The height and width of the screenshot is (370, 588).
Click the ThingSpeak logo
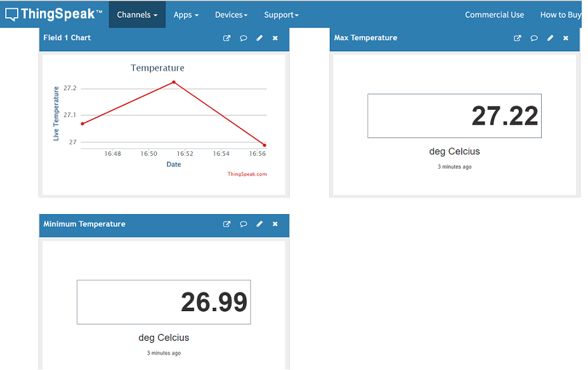click(54, 14)
